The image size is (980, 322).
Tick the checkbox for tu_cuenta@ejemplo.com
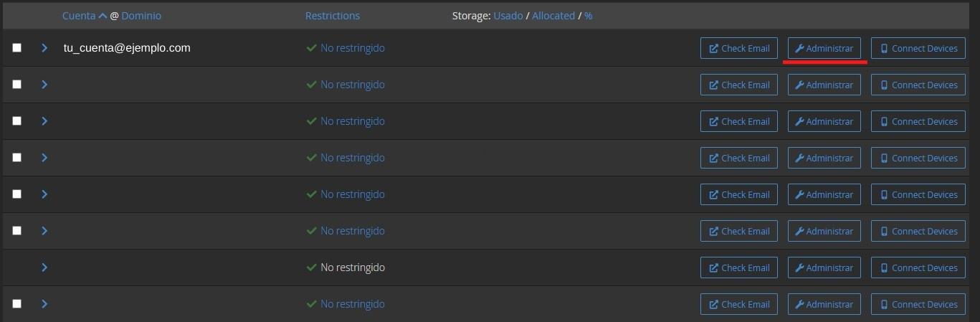[17, 47]
